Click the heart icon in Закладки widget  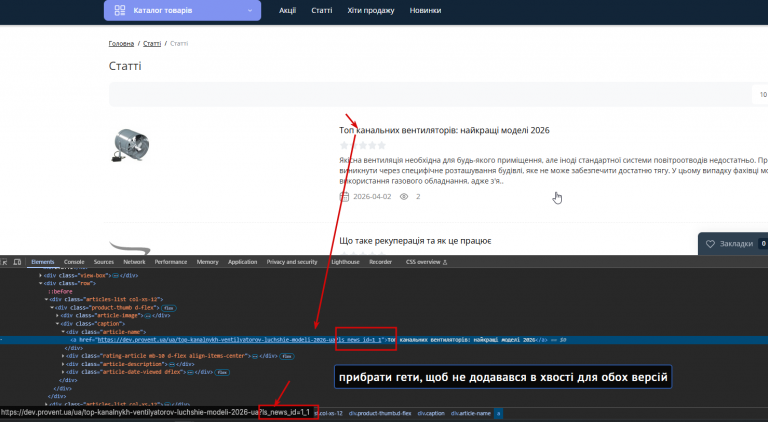point(710,244)
